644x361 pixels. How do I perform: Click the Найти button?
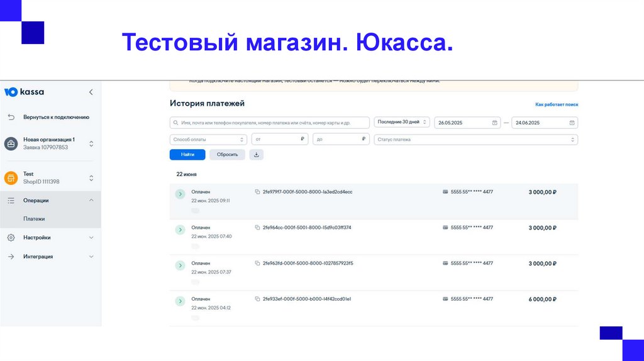187,155
